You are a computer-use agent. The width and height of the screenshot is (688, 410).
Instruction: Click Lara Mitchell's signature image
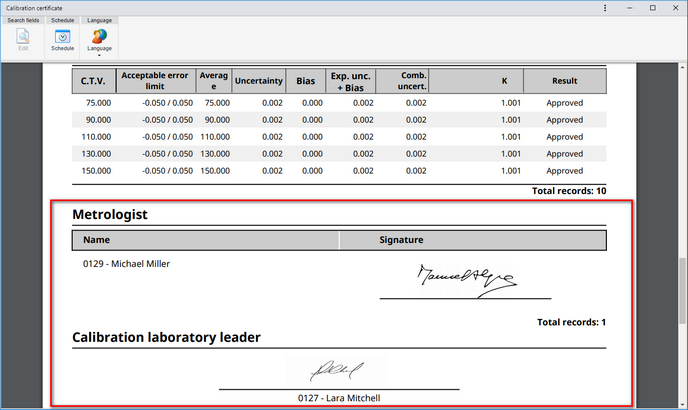tap(337, 371)
